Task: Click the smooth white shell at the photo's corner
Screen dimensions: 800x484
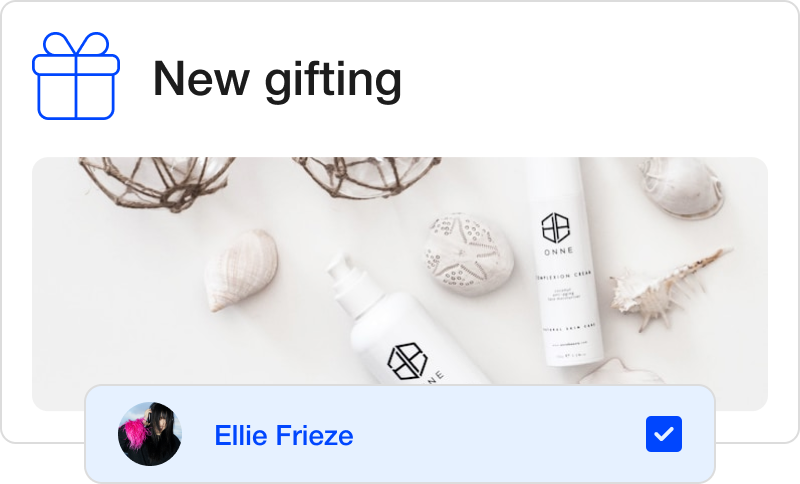Action: pos(682,187)
